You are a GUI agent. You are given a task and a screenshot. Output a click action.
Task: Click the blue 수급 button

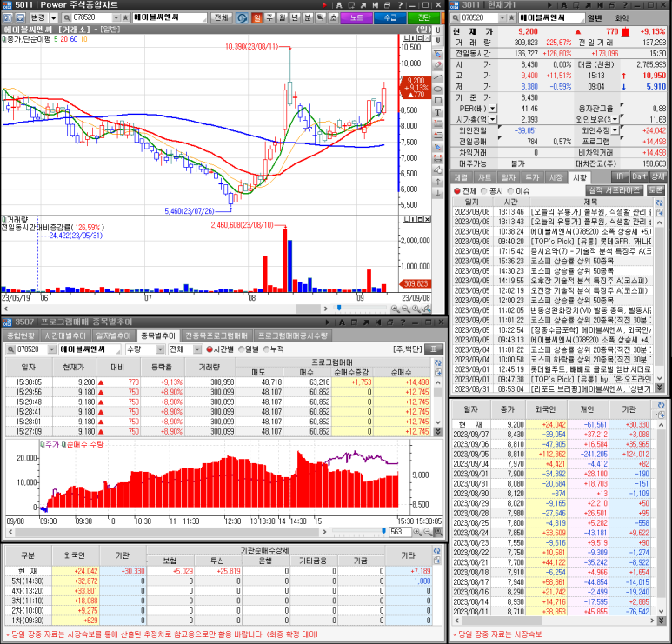tap(390, 17)
